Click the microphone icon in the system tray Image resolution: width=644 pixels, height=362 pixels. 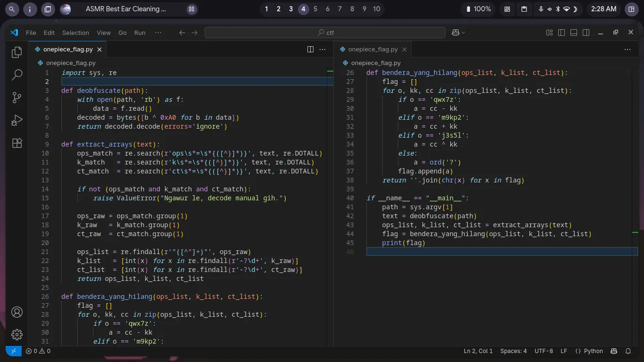(x=541, y=9)
